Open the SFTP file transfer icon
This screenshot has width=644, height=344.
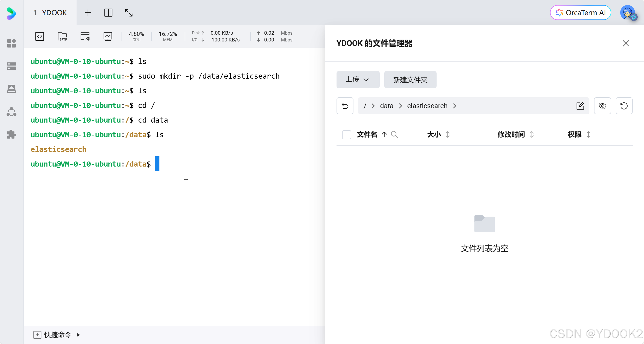click(x=62, y=36)
